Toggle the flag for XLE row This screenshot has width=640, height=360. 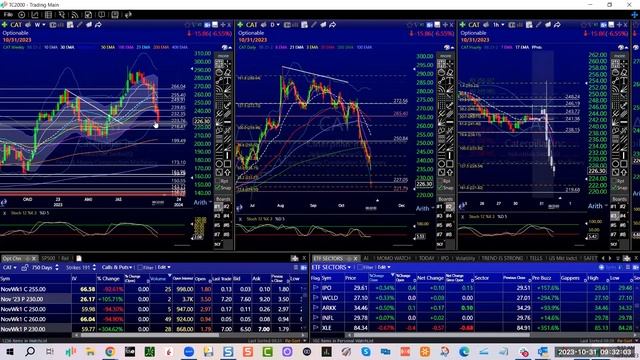[315, 328]
